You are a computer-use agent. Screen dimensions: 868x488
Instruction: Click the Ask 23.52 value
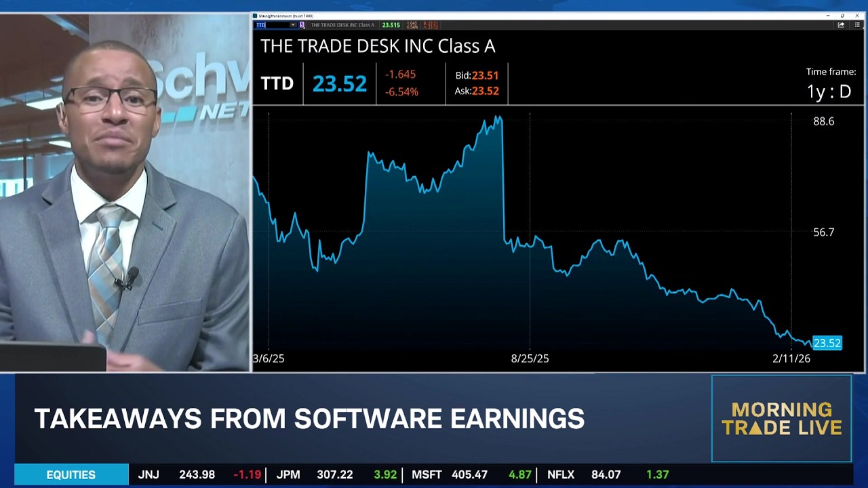(x=486, y=91)
